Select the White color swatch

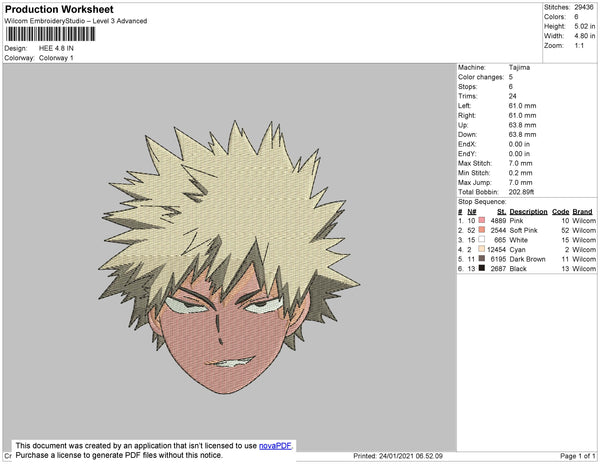(x=482, y=239)
